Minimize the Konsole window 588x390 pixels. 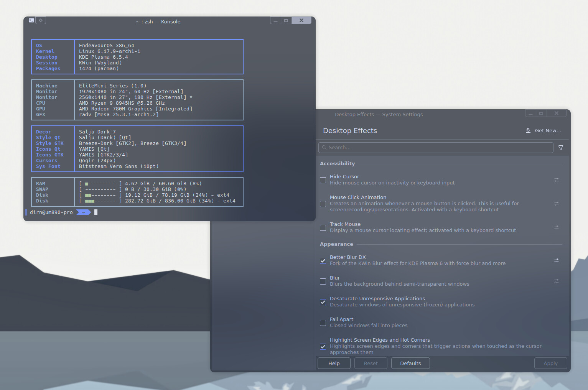pos(275,21)
